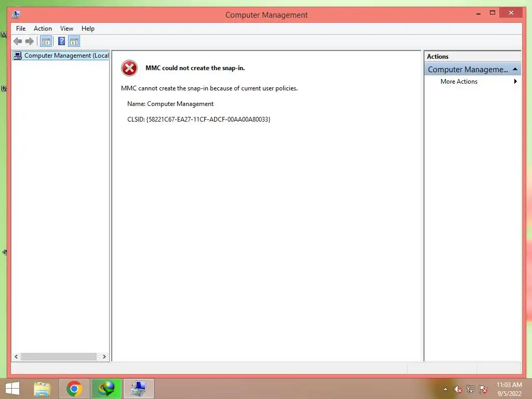The width and height of the screenshot is (532, 399).
Task: Click "Name: Computer Management" text
Action: point(170,104)
